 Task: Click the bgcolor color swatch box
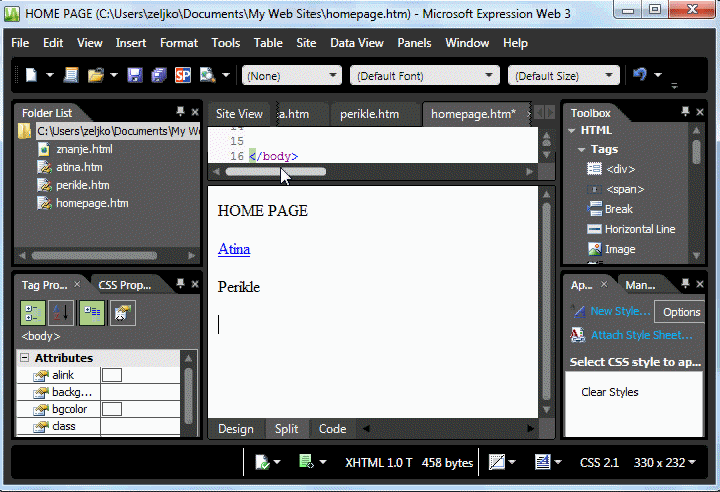112,409
